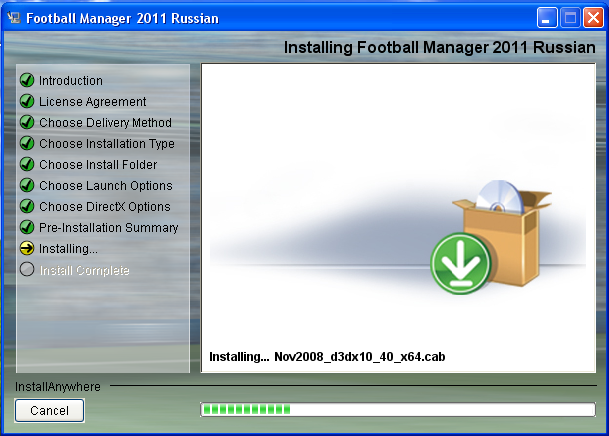
Task: Click the InstallAnywhere label
Action: (58, 387)
